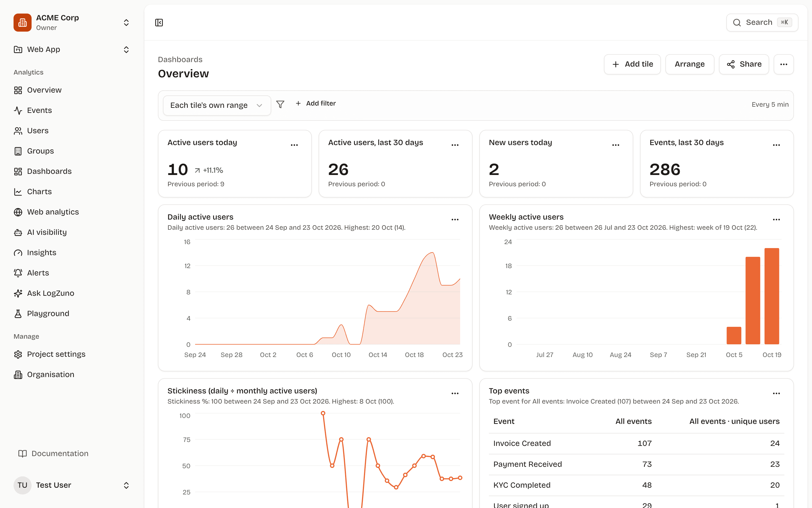Image resolution: width=812 pixels, height=508 pixels.
Task: Open the Each tile's own range dropdown
Action: 217,105
